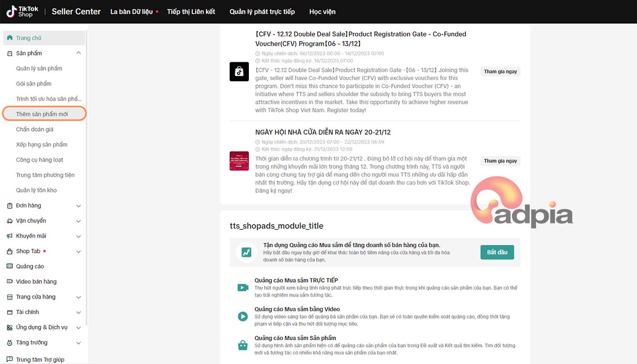This screenshot has height=364, width=637.
Task: Open the La bàn Dữ liệu menu
Action: click(131, 11)
